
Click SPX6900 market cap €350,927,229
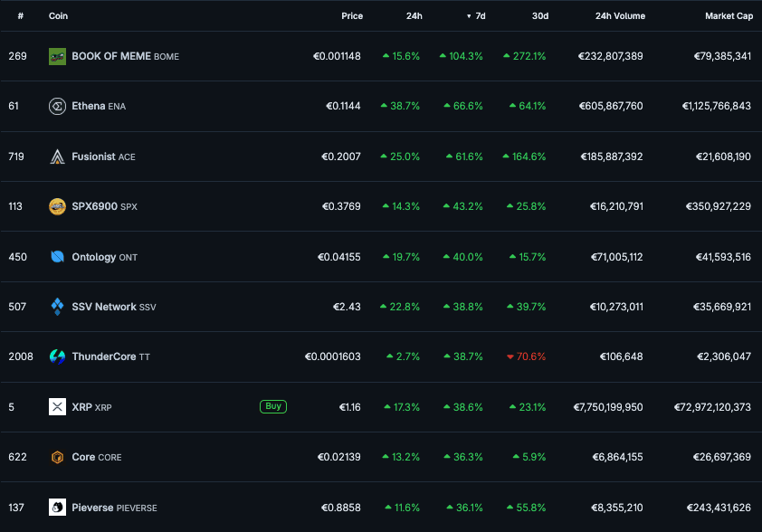[719, 206]
